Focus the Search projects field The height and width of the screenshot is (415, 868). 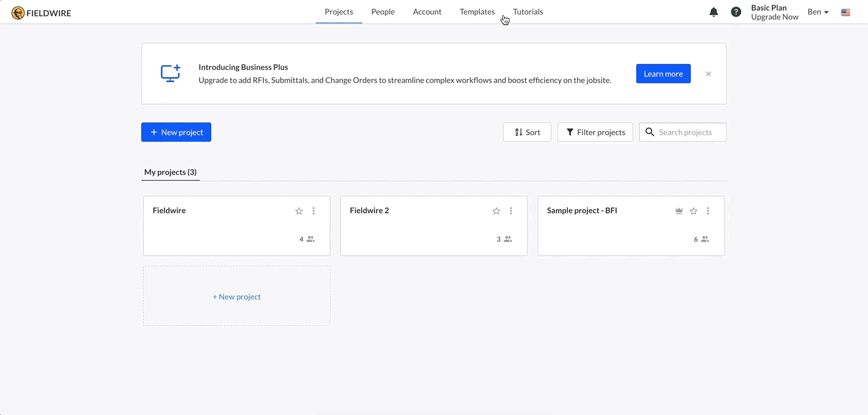(683, 132)
